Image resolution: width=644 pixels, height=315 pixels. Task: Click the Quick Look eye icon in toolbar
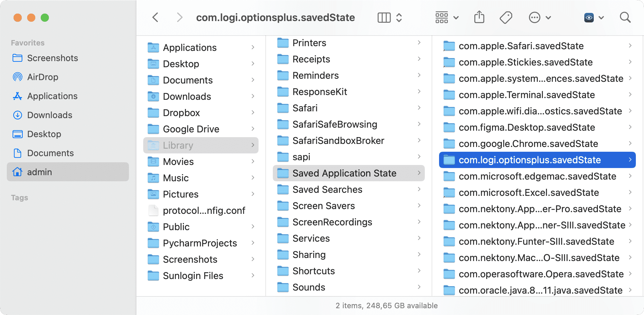pyautogui.click(x=589, y=17)
